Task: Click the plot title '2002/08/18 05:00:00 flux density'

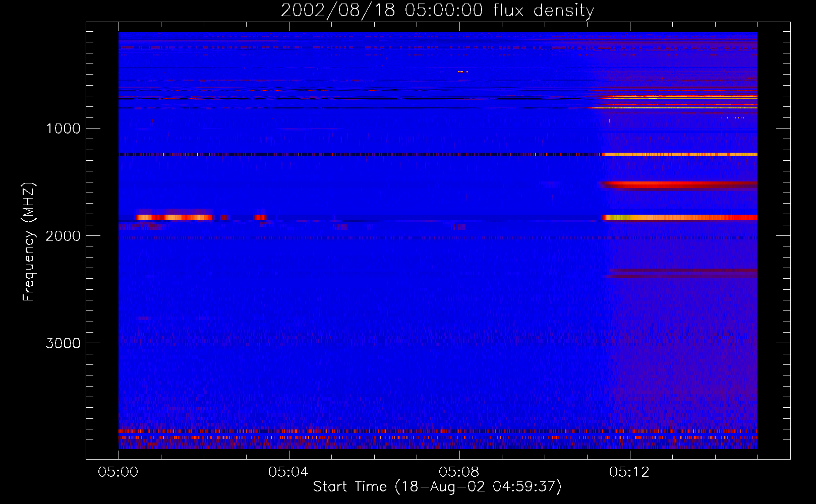Action: coord(437,11)
